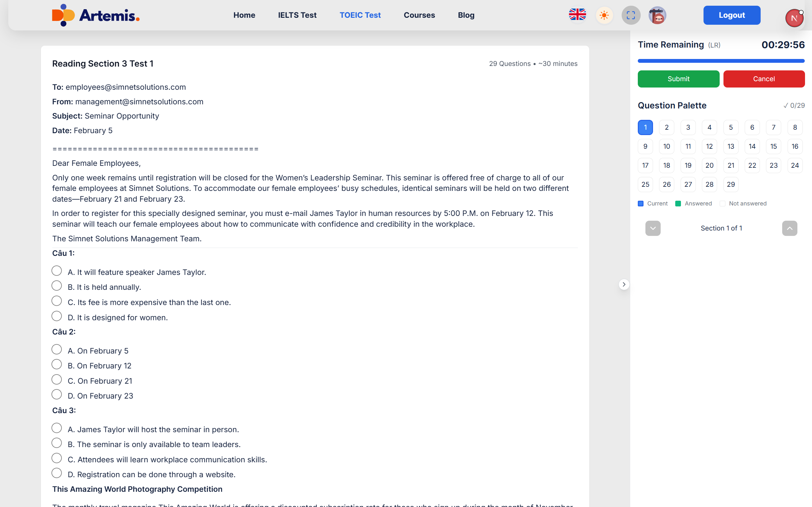Viewport: 812px width, 507px height.
Task: Select answer D. It is designed for women
Action: click(57, 316)
